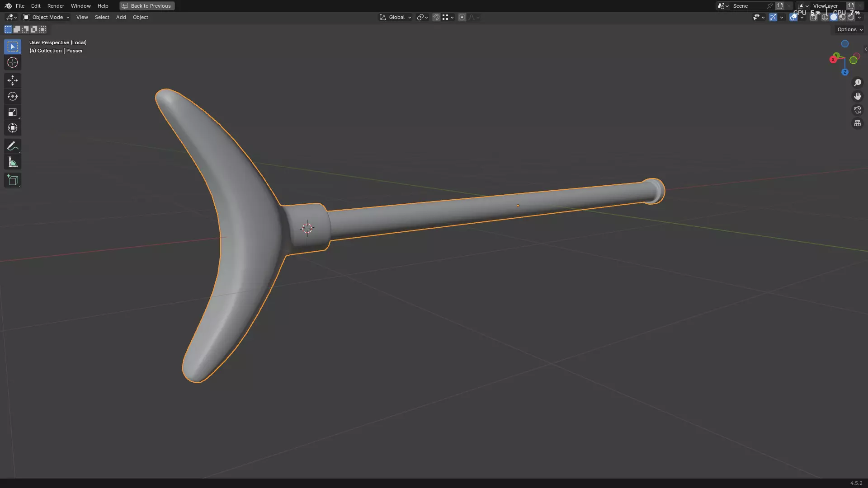Viewport: 868px width, 488px height.
Task: Click the green Y axis gizmo ball
Action: [x=836, y=55]
